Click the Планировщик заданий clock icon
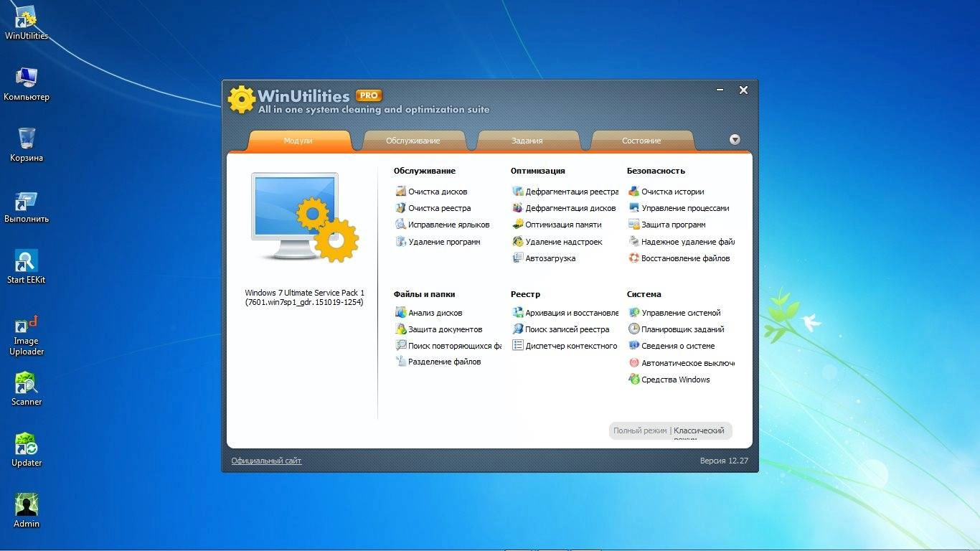Screen dimensions: 980x551 pos(634,329)
